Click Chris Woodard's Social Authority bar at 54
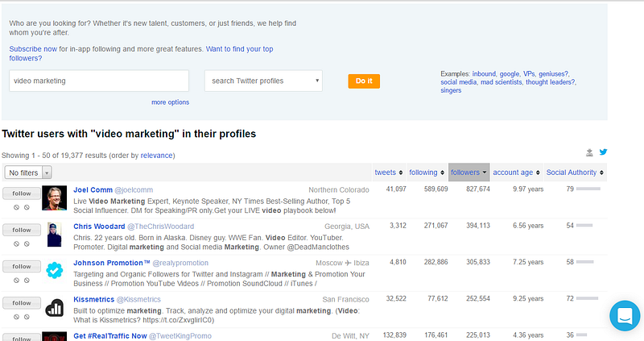644x341 pixels. click(x=584, y=226)
